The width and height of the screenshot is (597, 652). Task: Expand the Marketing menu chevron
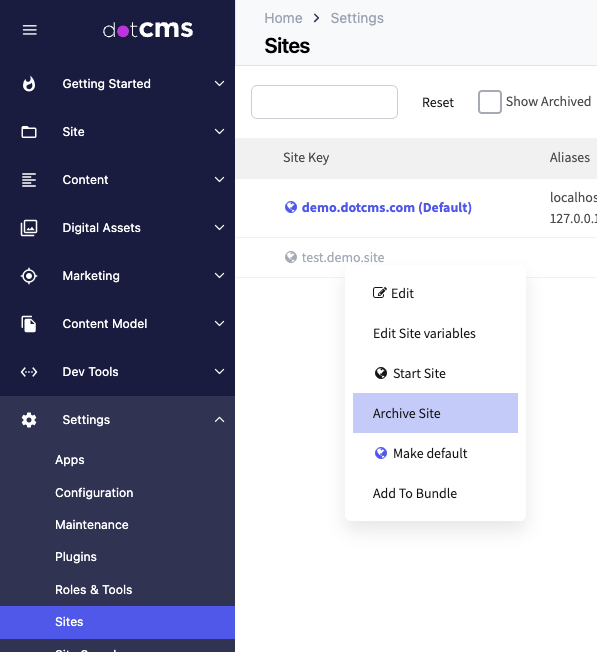coord(219,276)
